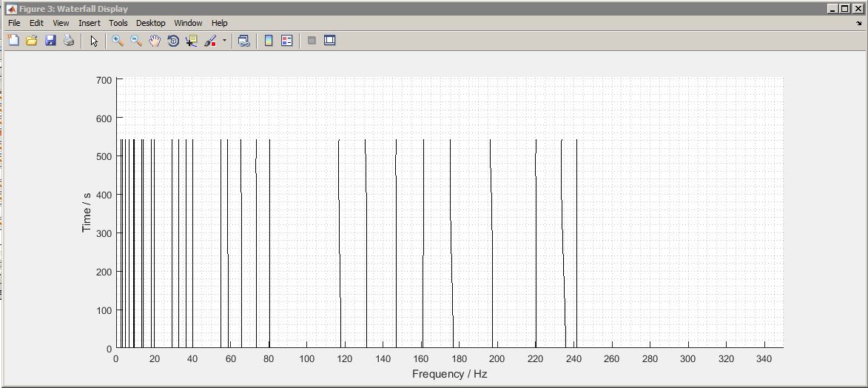Save the figure with the floppy disk icon

pyautogui.click(x=50, y=41)
